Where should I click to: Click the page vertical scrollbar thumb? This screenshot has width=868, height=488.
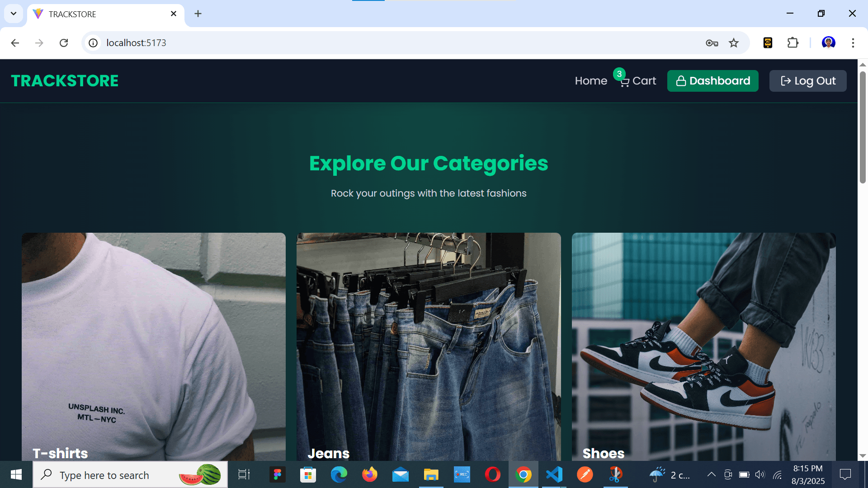863,127
